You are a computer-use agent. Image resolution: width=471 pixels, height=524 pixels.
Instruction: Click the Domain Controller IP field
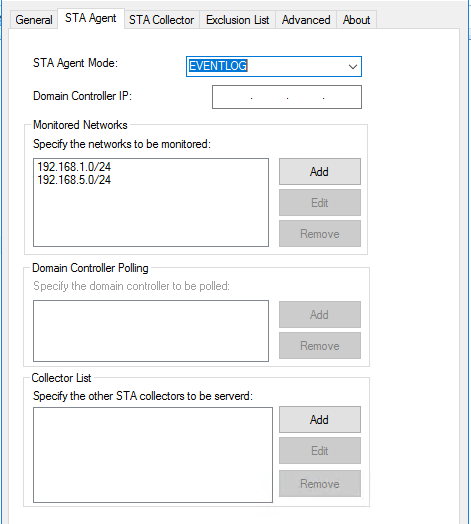pos(287,97)
